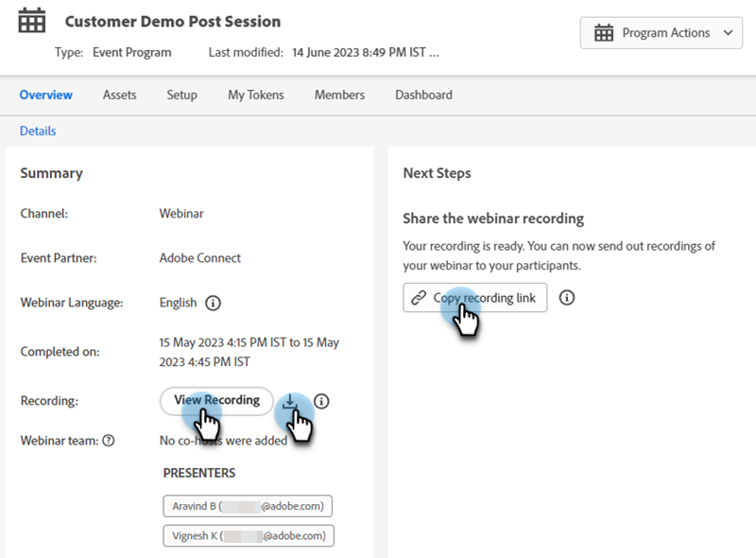
Task: Select the Overview tab
Action: coord(46,95)
